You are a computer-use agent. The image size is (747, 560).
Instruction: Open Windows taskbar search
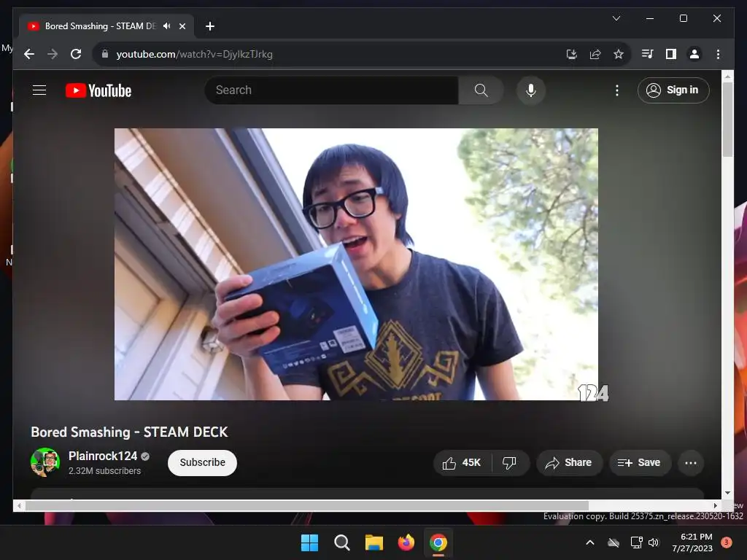coord(341,542)
